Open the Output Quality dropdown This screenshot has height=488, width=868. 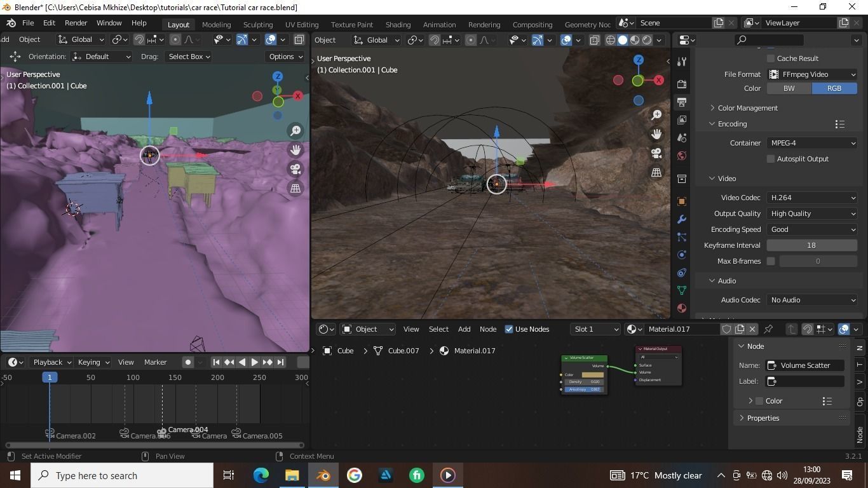pyautogui.click(x=812, y=213)
